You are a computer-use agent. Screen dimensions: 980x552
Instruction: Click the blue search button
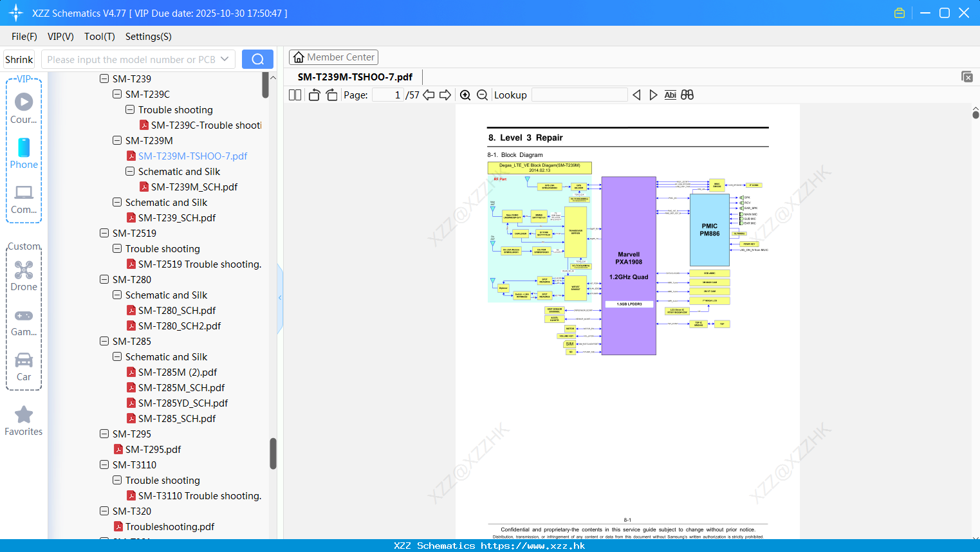(257, 59)
